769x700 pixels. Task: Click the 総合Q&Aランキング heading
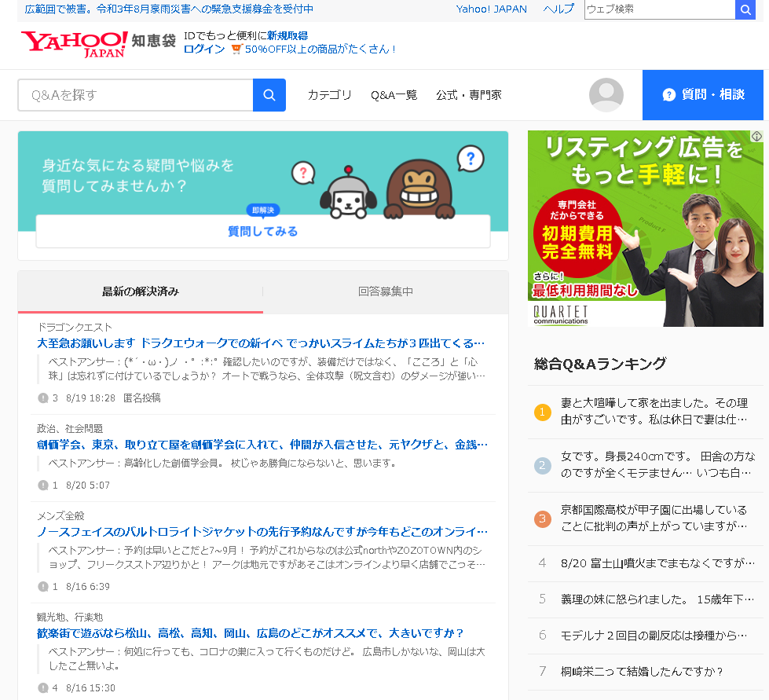pos(600,364)
